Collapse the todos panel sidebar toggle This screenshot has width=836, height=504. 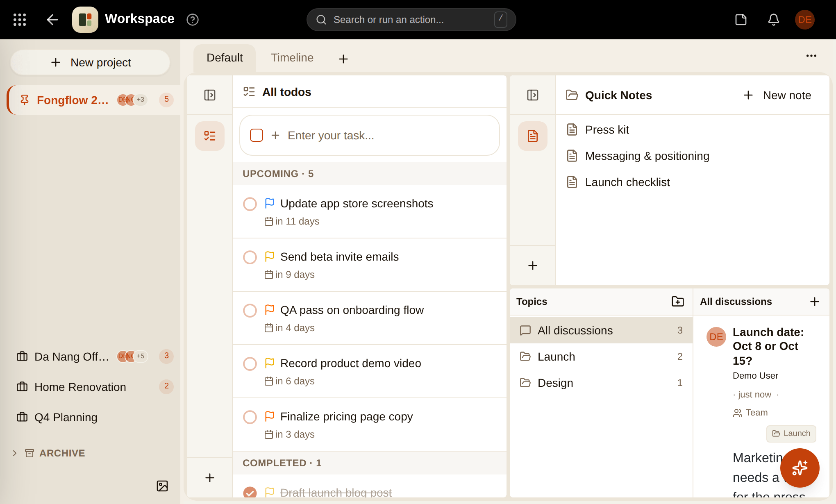point(210,95)
